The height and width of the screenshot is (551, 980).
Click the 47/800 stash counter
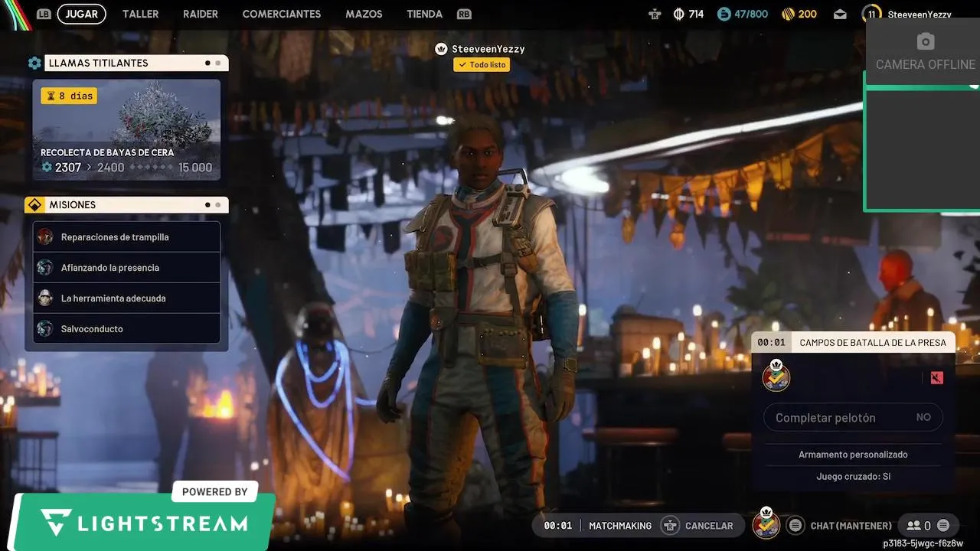[743, 14]
